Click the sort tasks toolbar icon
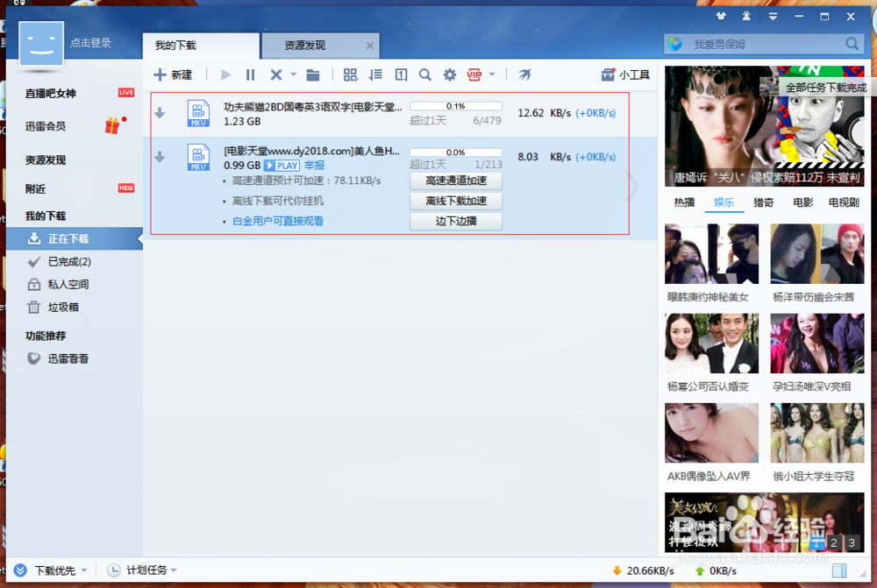This screenshot has height=588, width=877. (x=375, y=74)
